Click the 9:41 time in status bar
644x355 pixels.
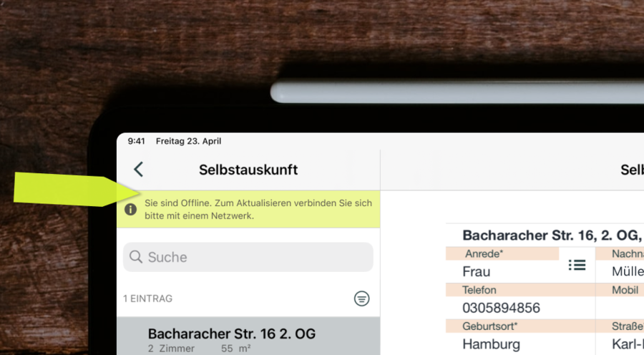[136, 141]
